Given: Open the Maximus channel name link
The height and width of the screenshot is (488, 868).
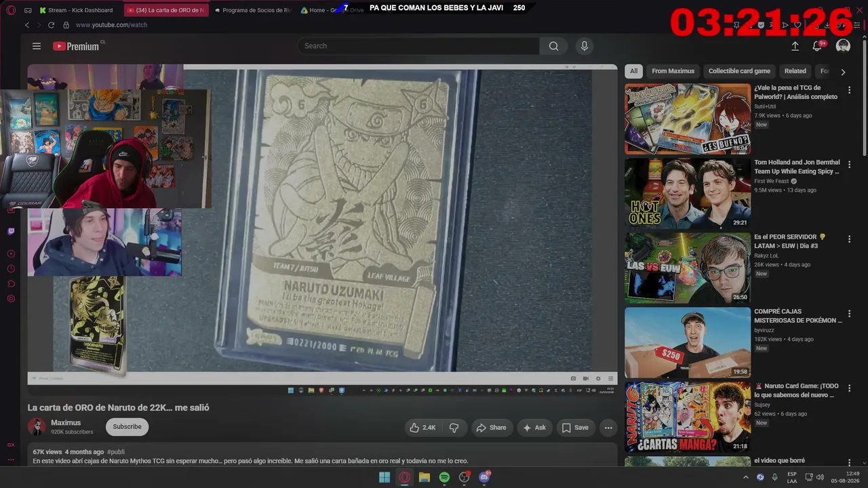Looking at the screenshot, I should 66,423.
